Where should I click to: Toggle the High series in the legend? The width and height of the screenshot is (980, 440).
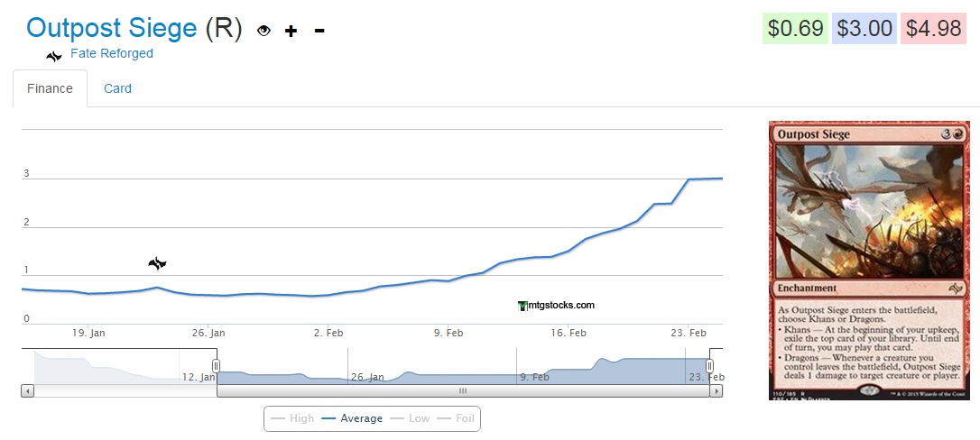(292, 418)
